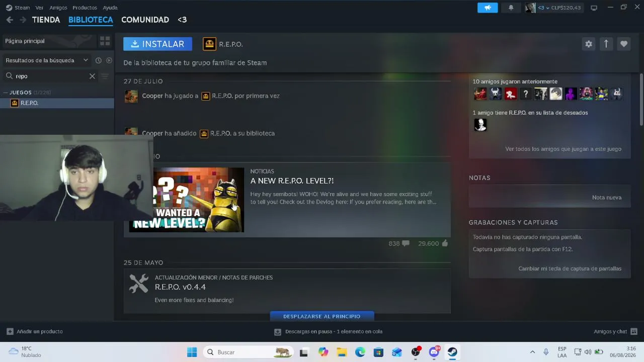
Task: Open the announcements megaphone icon
Action: [488, 8]
